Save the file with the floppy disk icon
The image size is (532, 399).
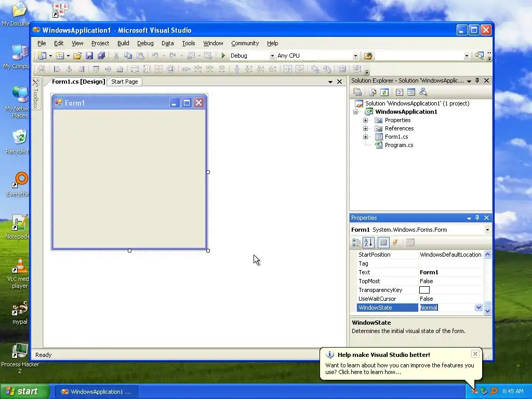pyautogui.click(x=89, y=56)
